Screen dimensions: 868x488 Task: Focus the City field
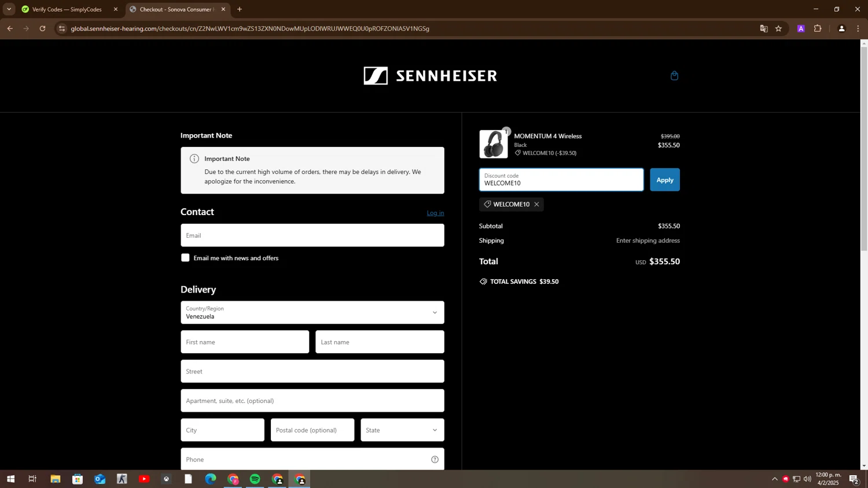coord(222,430)
